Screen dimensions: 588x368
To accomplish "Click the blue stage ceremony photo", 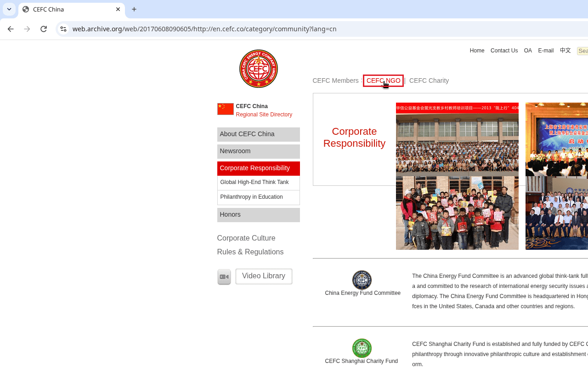I will pyautogui.click(x=557, y=139).
